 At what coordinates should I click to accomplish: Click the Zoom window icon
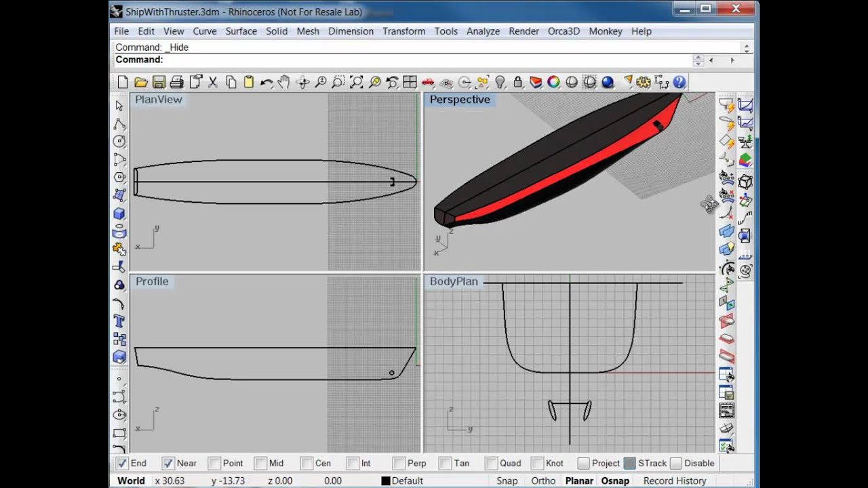[x=338, y=82]
